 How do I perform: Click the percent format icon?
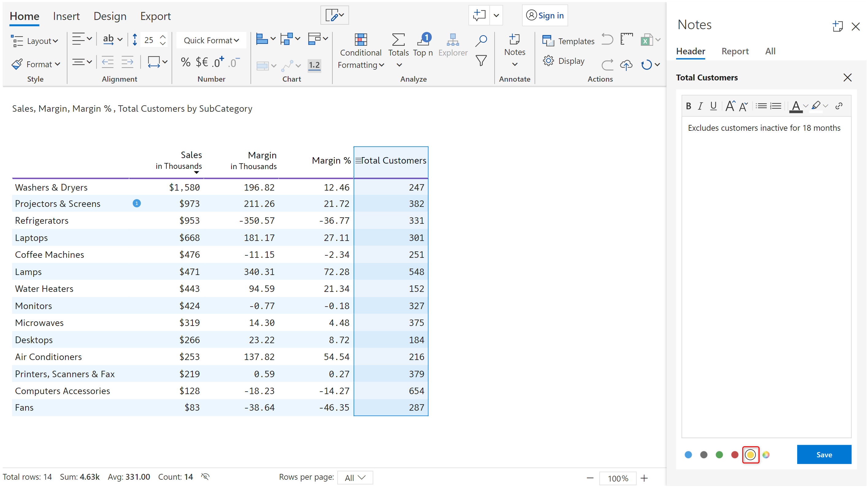click(x=185, y=62)
